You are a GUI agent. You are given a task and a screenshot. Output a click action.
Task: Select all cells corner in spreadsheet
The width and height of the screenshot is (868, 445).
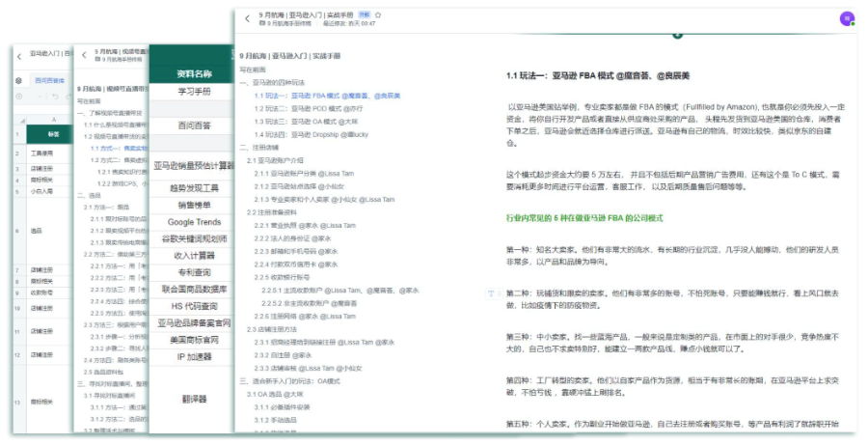[x=21, y=120]
